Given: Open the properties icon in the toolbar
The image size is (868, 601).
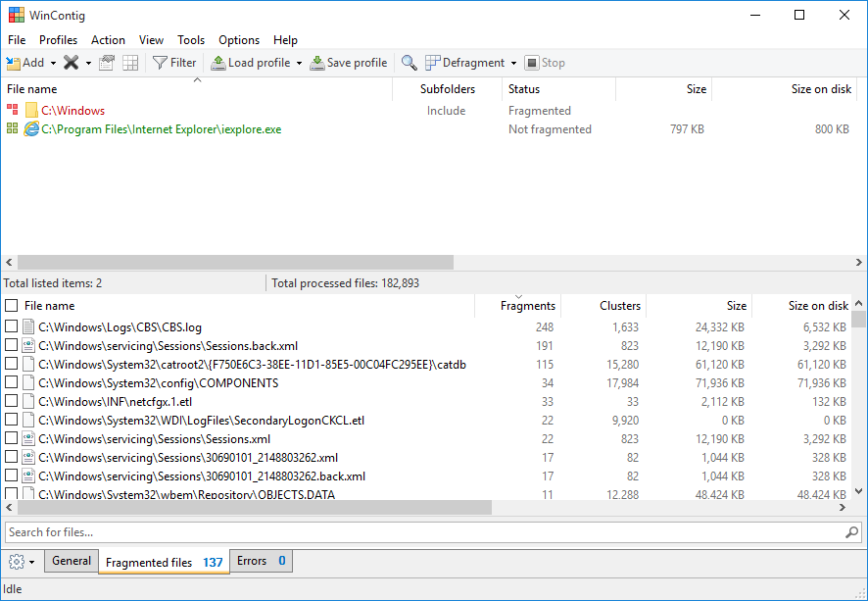Looking at the screenshot, I should coord(107,63).
